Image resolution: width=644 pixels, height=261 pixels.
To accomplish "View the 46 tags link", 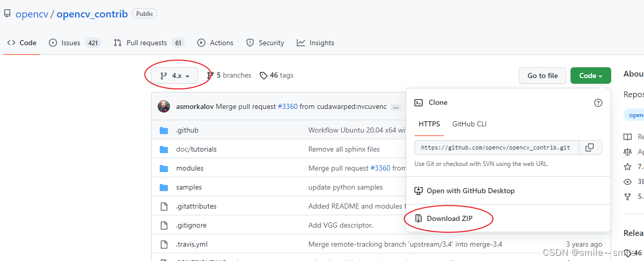I will tap(276, 75).
